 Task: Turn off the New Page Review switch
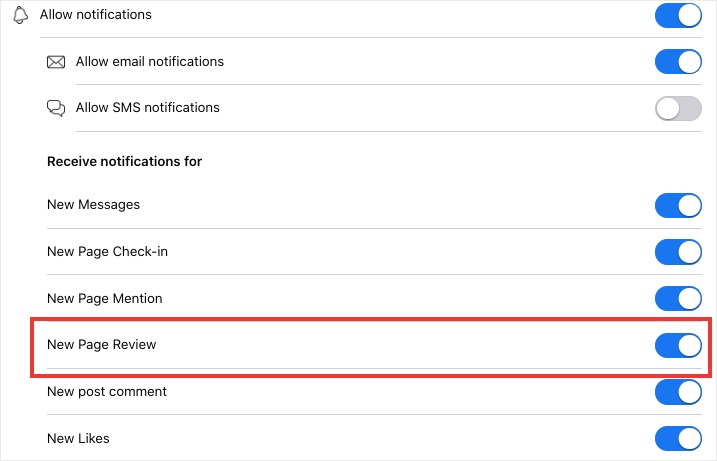(x=678, y=345)
